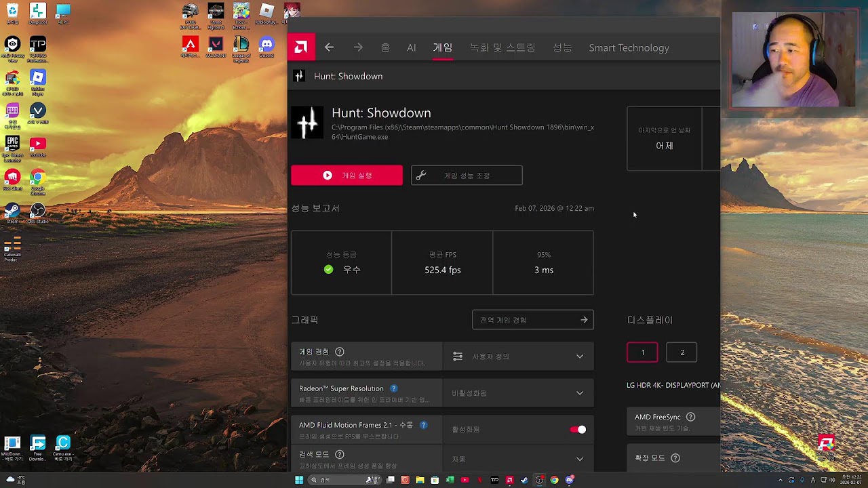Open info icon next to AMD Fluid Motion Frames
The height and width of the screenshot is (488, 868).
coord(424,425)
